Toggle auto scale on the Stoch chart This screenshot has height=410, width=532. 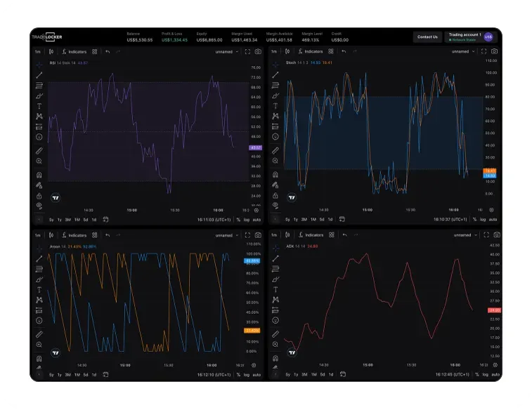[x=493, y=220]
